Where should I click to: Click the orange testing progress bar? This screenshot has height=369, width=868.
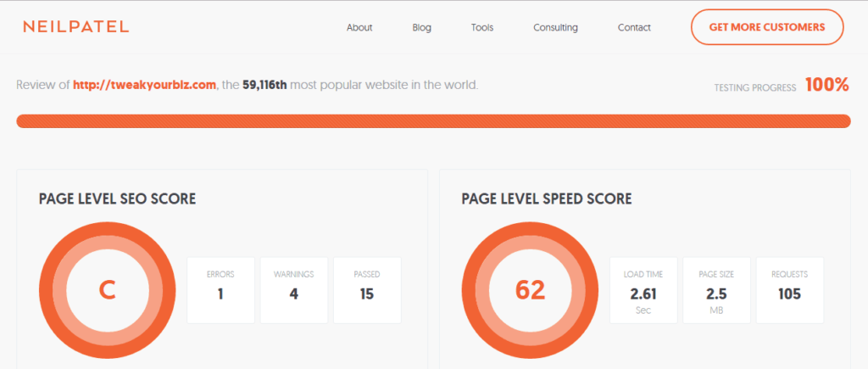[x=433, y=121]
